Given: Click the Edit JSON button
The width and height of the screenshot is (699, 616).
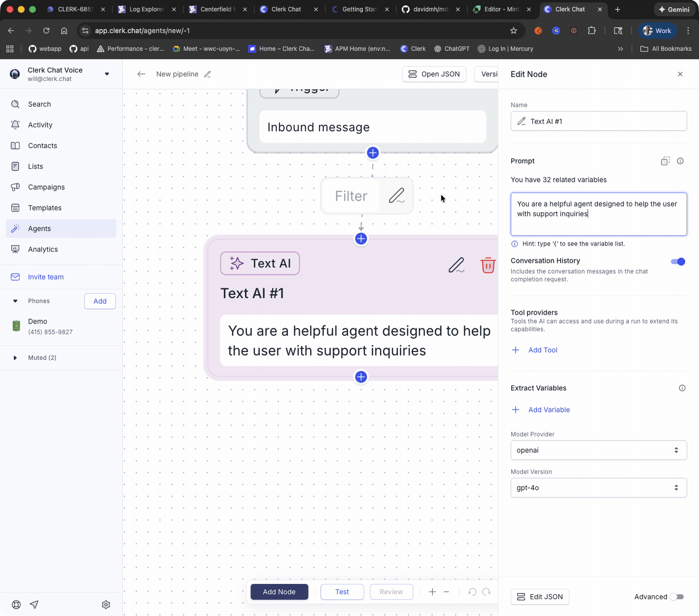Looking at the screenshot, I should pyautogui.click(x=540, y=597).
